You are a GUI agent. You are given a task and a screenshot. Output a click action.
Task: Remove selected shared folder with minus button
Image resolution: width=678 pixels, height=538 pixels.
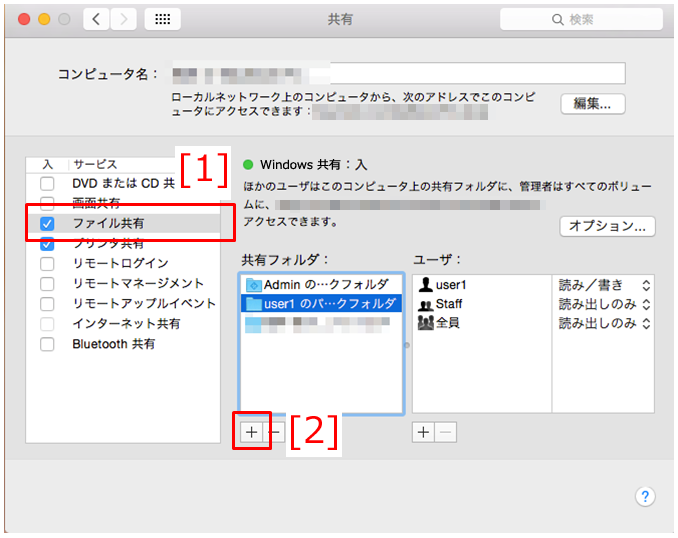tap(276, 431)
